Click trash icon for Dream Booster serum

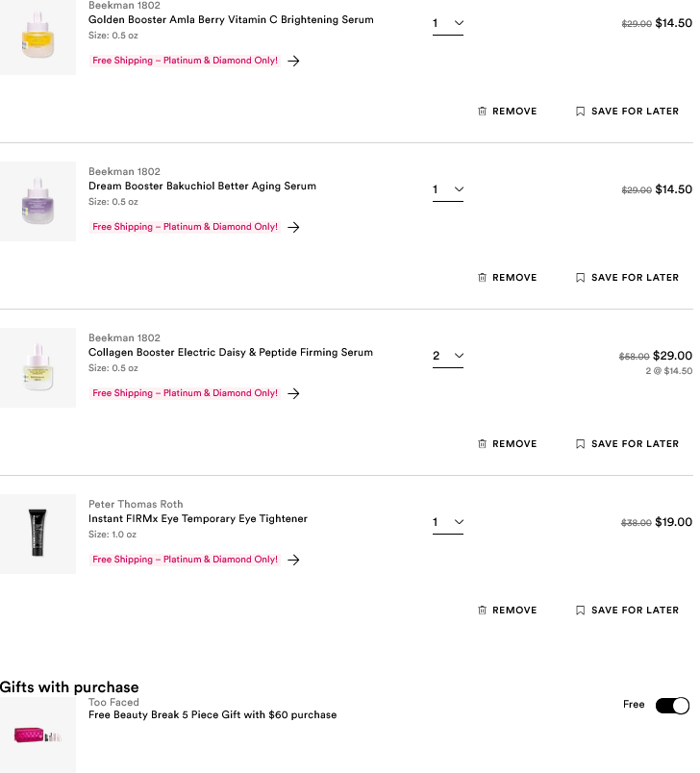[x=482, y=278]
